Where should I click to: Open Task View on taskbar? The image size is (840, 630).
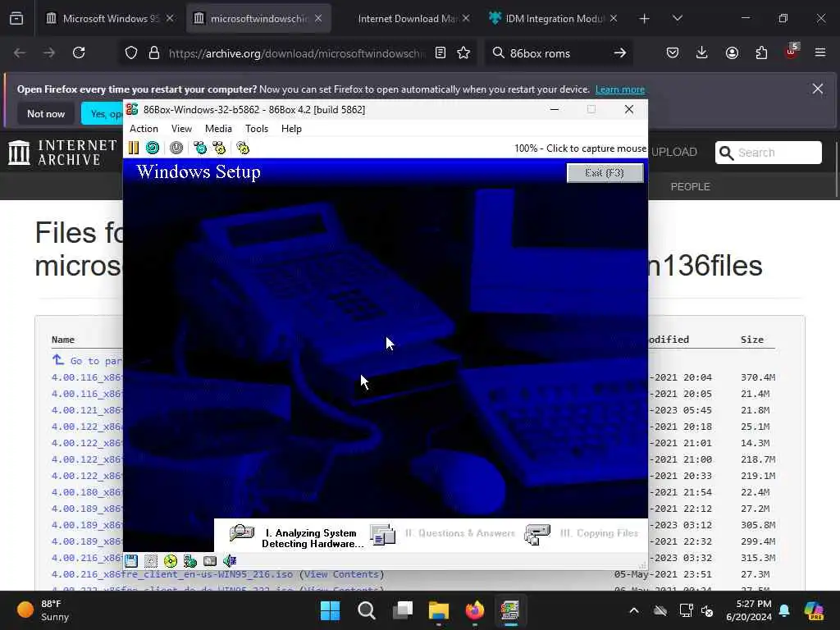click(402, 610)
